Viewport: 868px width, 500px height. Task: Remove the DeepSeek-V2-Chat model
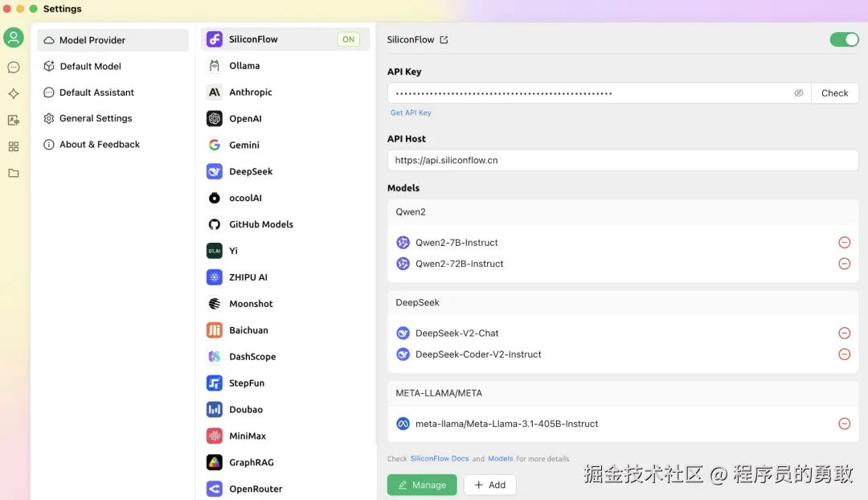[844, 333]
